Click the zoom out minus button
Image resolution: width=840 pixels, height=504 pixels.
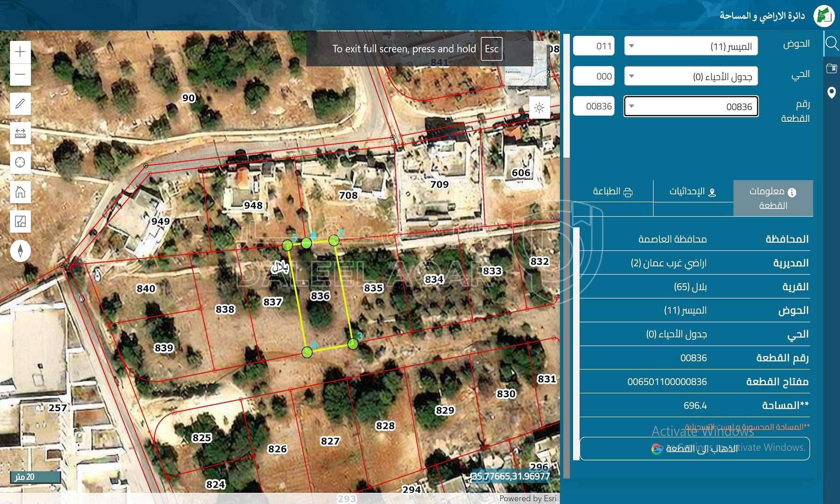[x=20, y=75]
